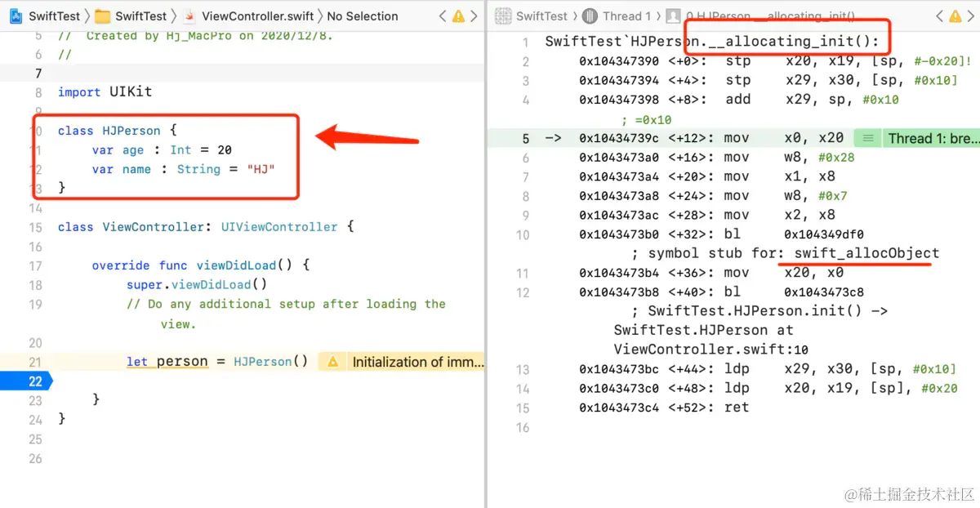This screenshot has height=508, width=980.
Task: Click 'let person' declaration text
Action: [167, 362]
